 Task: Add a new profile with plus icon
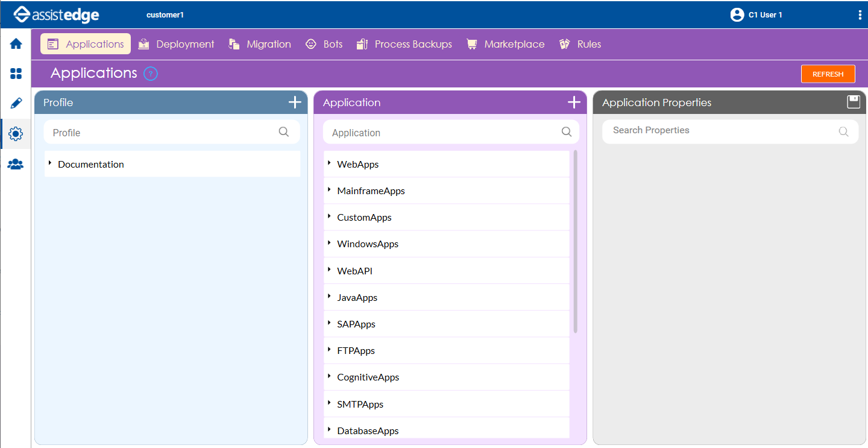(295, 103)
